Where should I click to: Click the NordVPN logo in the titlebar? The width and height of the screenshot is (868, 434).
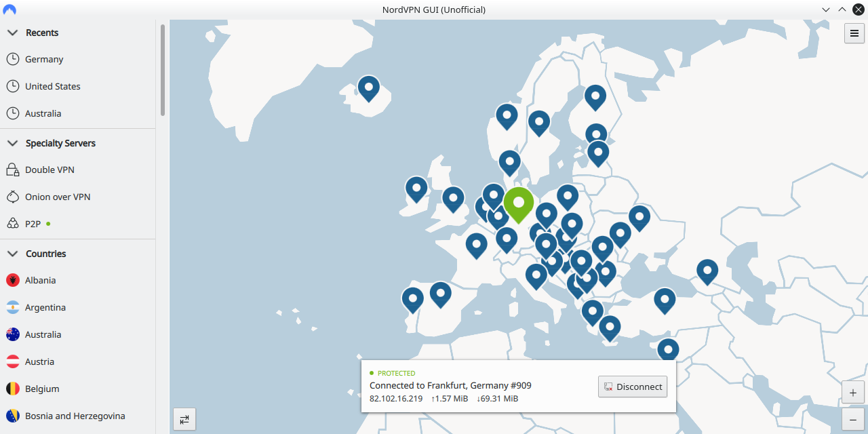coord(8,9)
